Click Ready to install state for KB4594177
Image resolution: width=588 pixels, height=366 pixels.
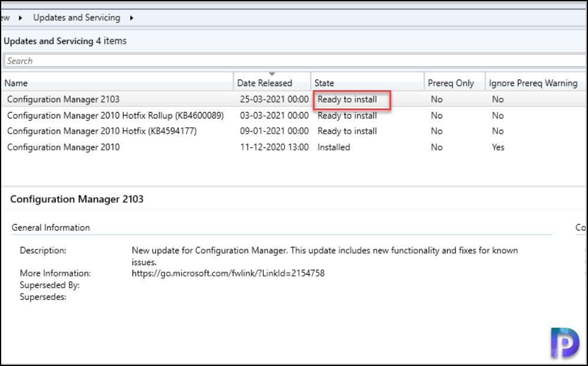tap(347, 131)
